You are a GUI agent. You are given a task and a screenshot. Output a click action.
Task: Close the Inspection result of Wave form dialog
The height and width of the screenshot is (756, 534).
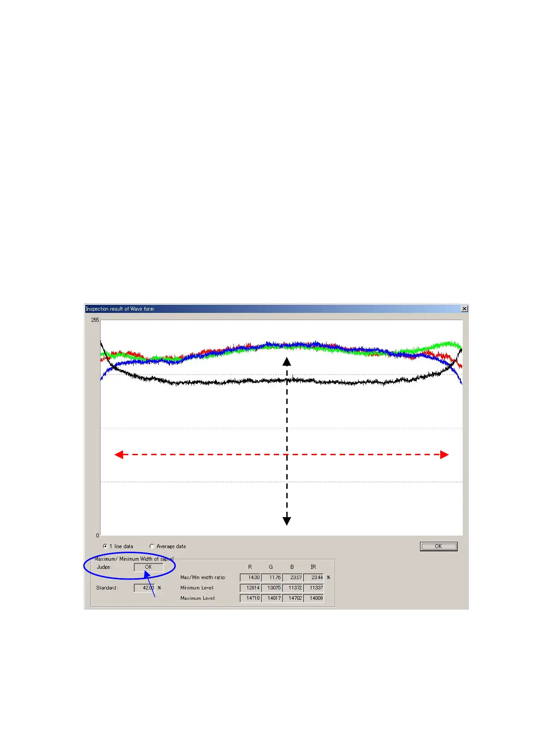click(464, 309)
